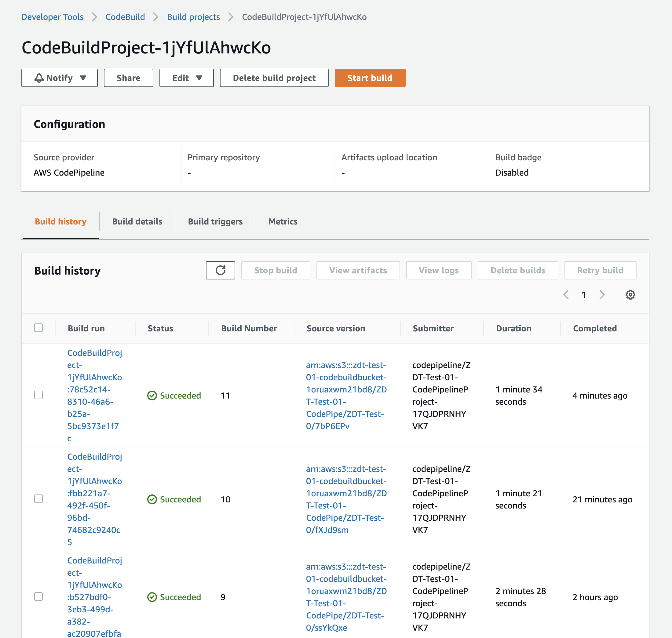Switch to the Metrics tab
Image resolution: width=672 pixels, height=638 pixels.
tap(283, 221)
